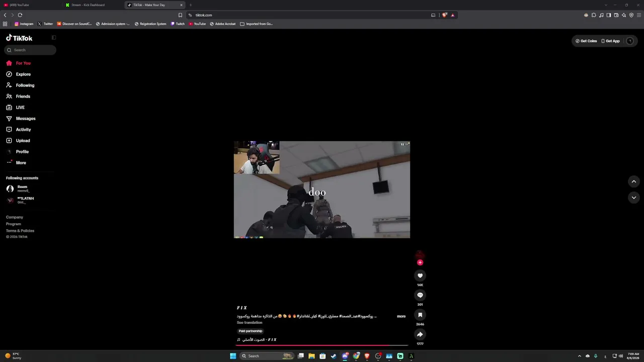Viewport: 644px width, 362px height.
Task: Open the Brave VPN shield icon
Action: click(631, 15)
